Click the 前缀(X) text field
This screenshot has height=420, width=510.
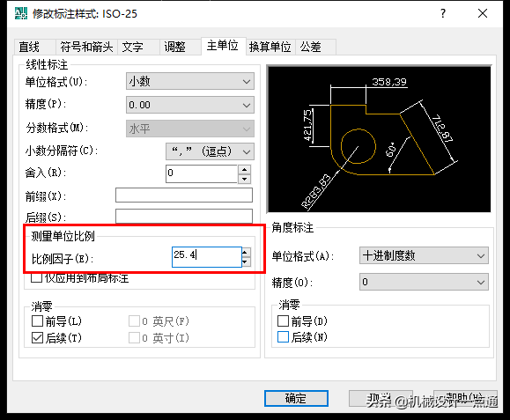pos(184,195)
